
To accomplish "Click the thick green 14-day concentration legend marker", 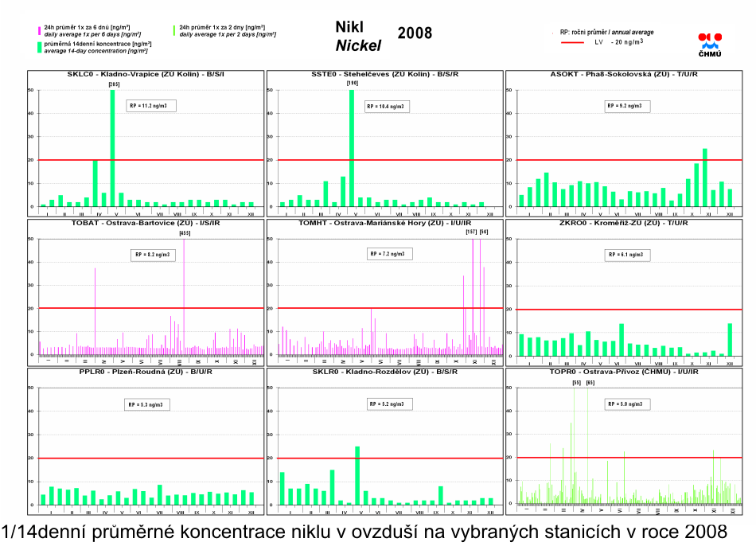I will coord(39,47).
